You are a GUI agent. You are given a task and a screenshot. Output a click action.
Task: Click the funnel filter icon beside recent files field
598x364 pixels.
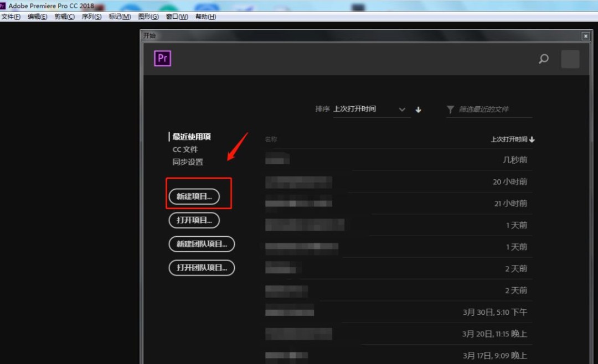pos(450,109)
